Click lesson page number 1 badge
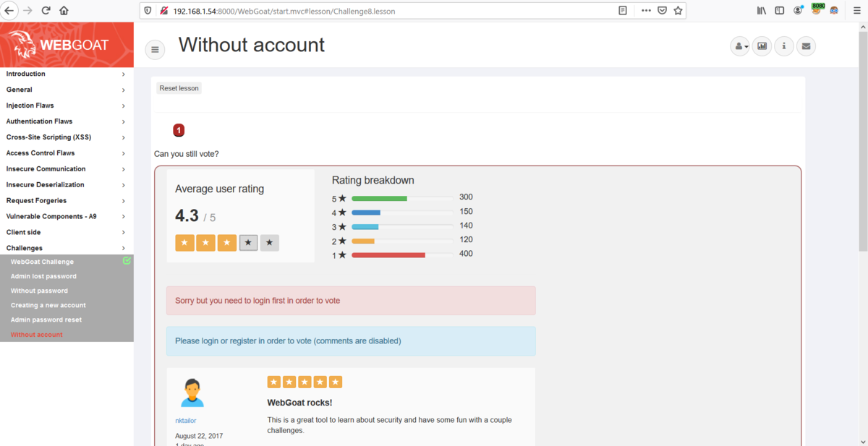The width and height of the screenshot is (868, 446). click(x=179, y=130)
